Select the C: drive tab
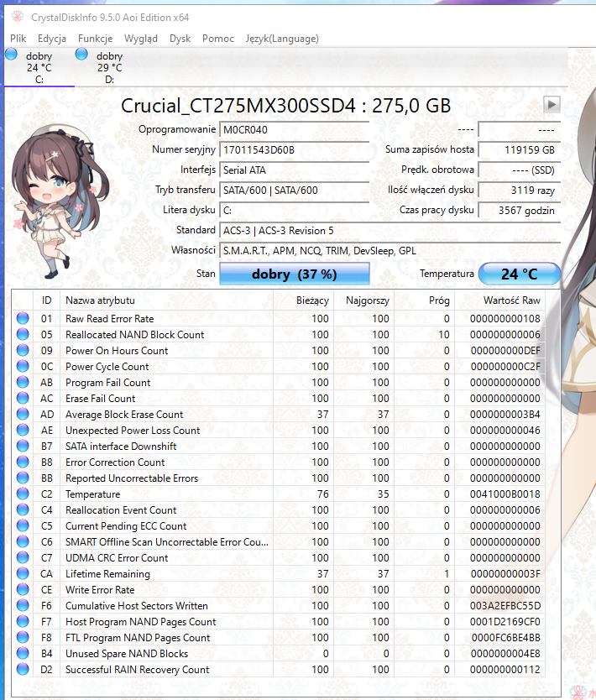This screenshot has height=700, width=596. (39, 67)
